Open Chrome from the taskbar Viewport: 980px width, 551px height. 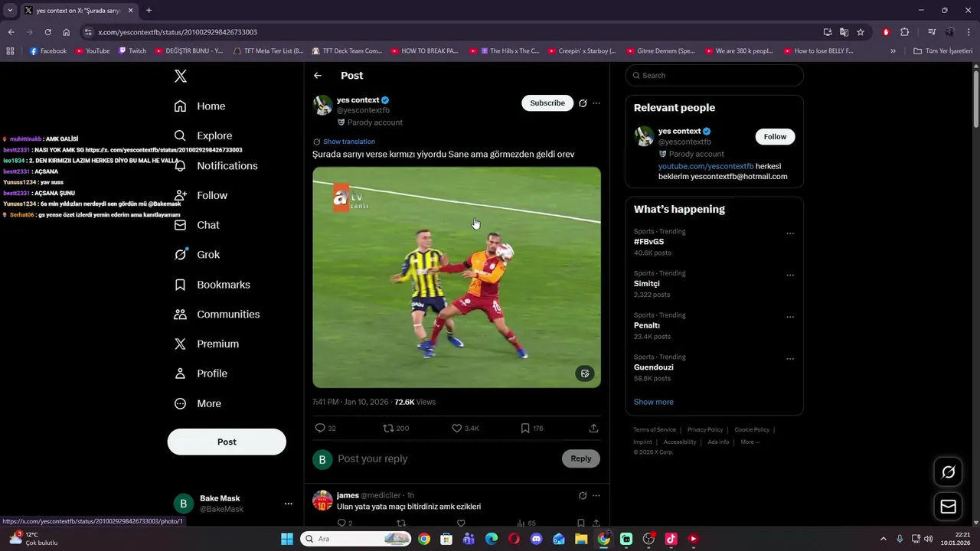424,539
